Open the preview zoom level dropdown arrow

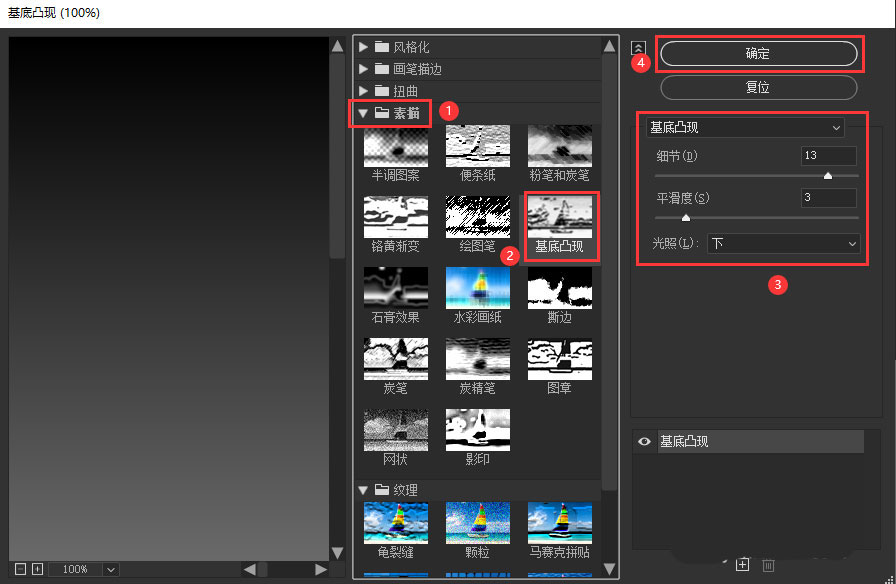pos(111,569)
